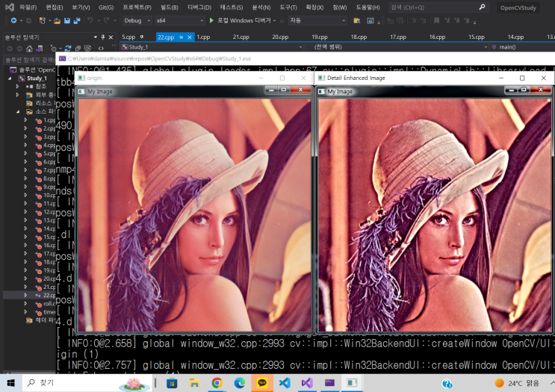
Task: Click the Save All icon in toolbar
Action: pyautogui.click(x=77, y=20)
